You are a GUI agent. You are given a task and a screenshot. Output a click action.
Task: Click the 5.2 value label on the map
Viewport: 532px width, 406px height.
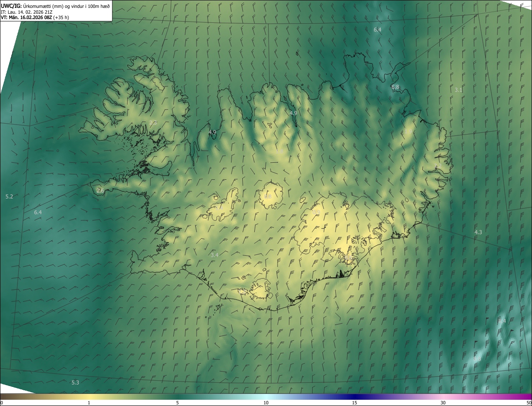[9, 196]
